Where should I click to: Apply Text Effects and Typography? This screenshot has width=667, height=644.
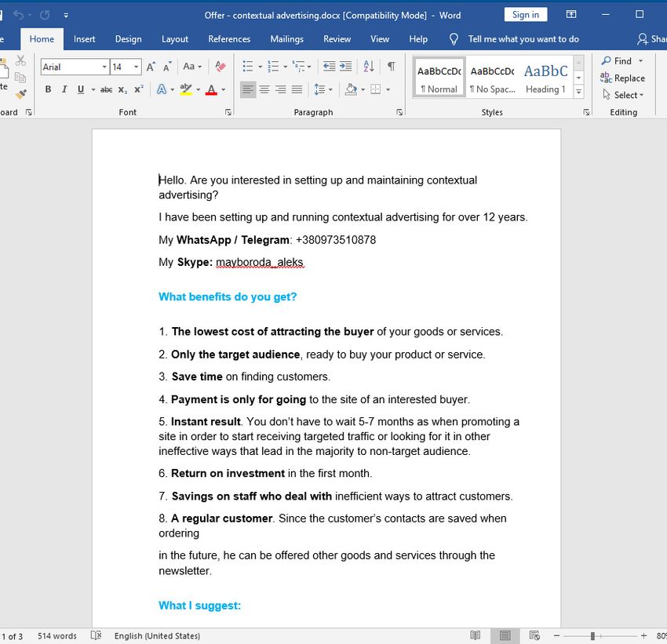point(162,89)
